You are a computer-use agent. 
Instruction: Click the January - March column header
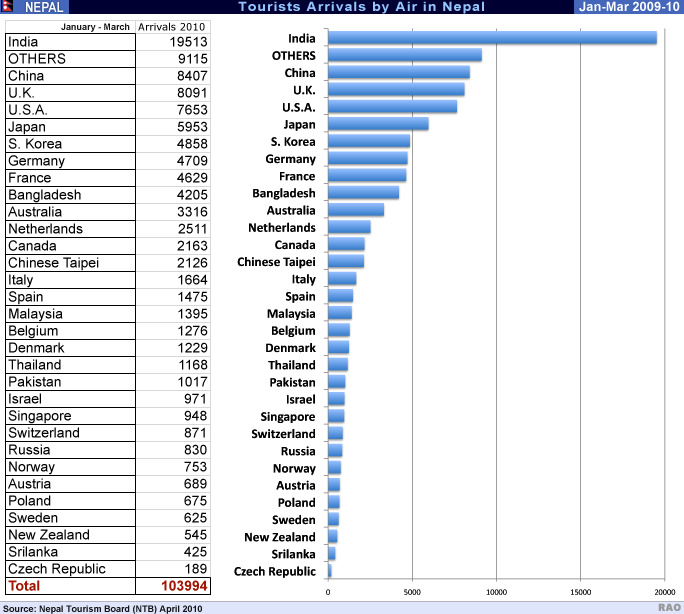pyautogui.click(x=68, y=26)
